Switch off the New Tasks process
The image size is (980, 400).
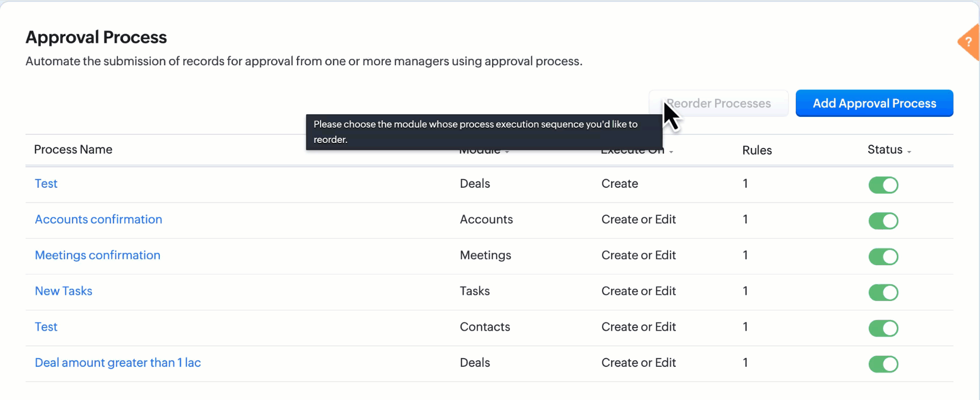coord(883,292)
